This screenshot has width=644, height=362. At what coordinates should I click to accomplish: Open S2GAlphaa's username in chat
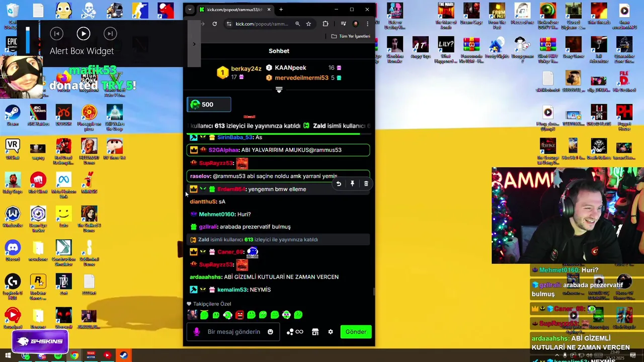click(x=223, y=150)
